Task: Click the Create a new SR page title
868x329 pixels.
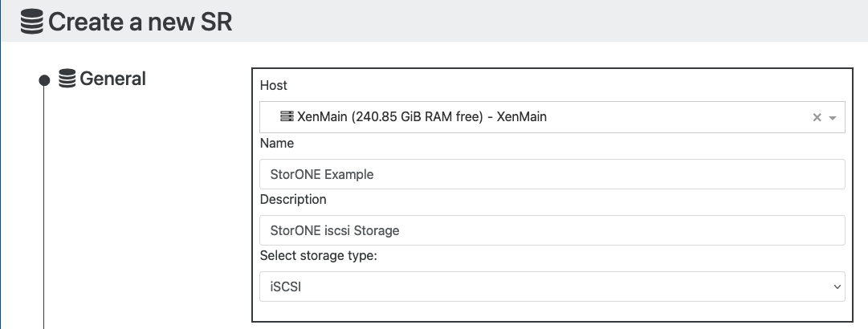Action: [140, 22]
